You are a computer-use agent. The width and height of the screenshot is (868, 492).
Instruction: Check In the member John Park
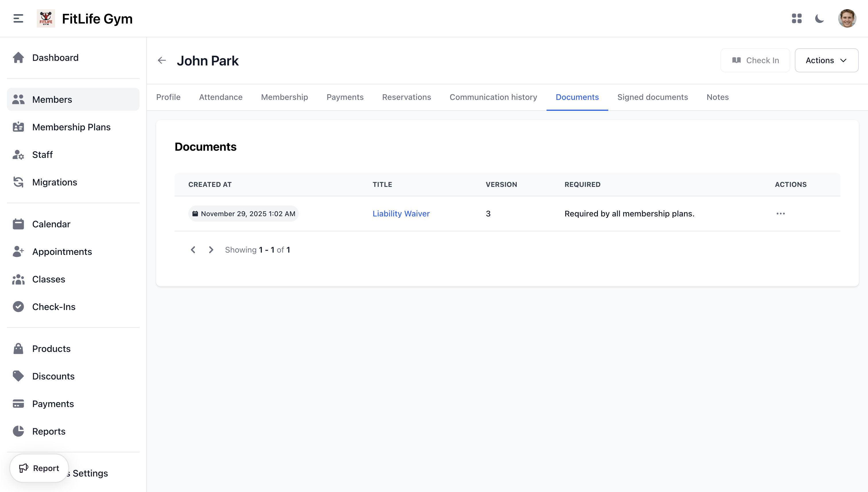point(755,60)
